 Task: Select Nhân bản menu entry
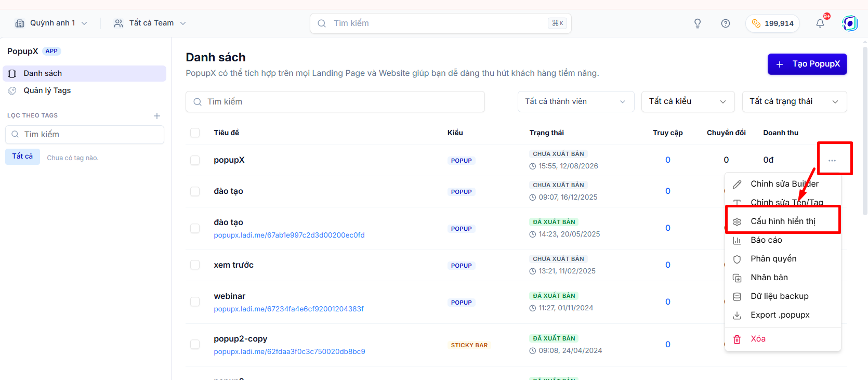783,278
